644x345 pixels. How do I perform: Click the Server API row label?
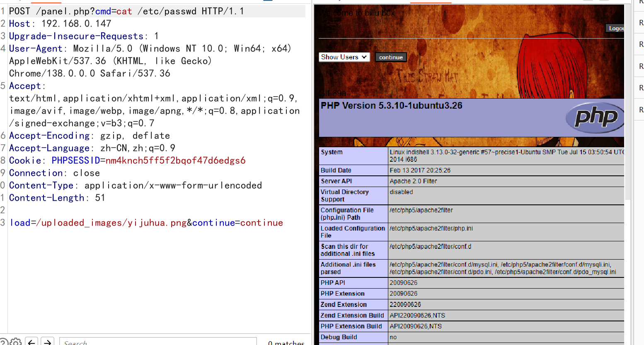pyautogui.click(x=337, y=181)
